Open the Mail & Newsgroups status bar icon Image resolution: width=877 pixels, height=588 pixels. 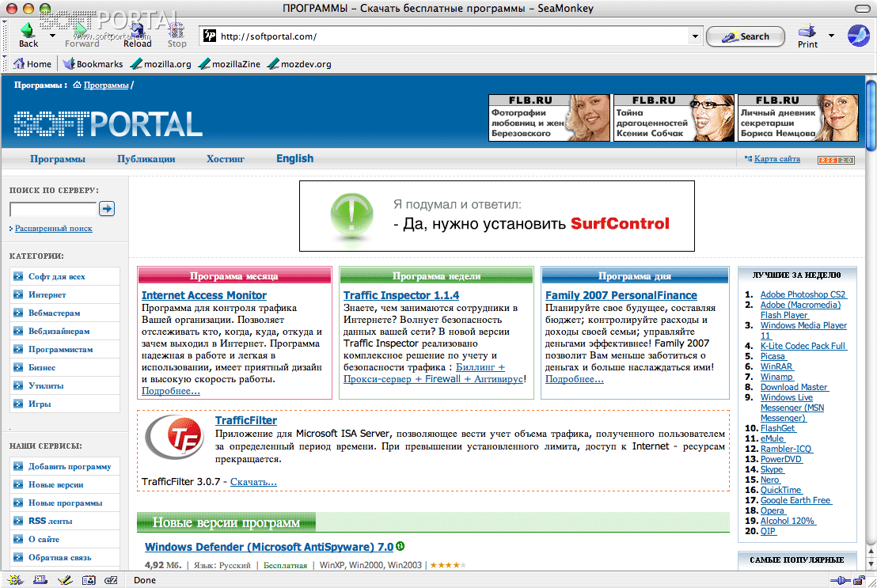40,580
